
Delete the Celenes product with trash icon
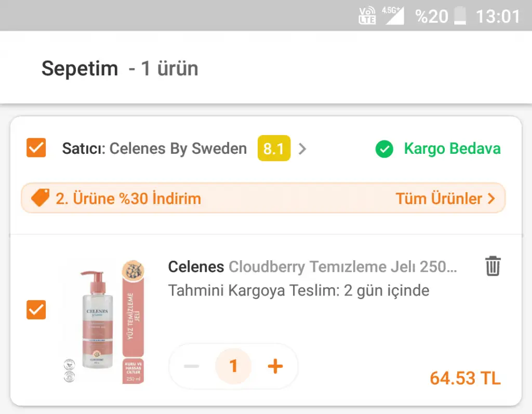pyautogui.click(x=493, y=266)
